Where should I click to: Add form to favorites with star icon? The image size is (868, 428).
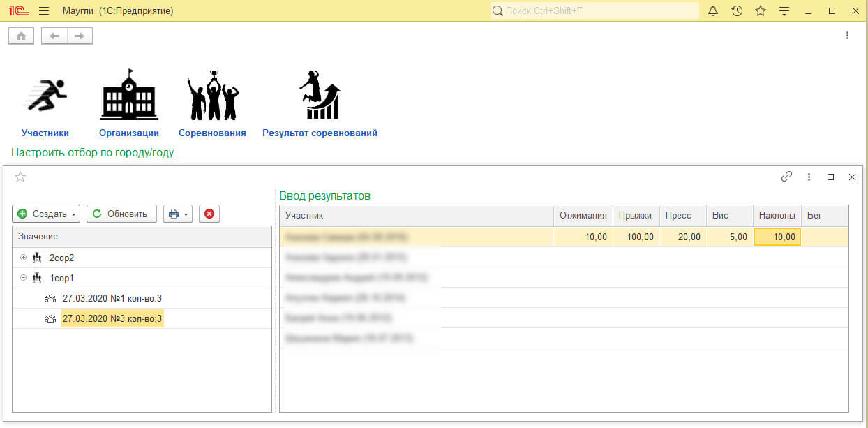click(x=20, y=177)
